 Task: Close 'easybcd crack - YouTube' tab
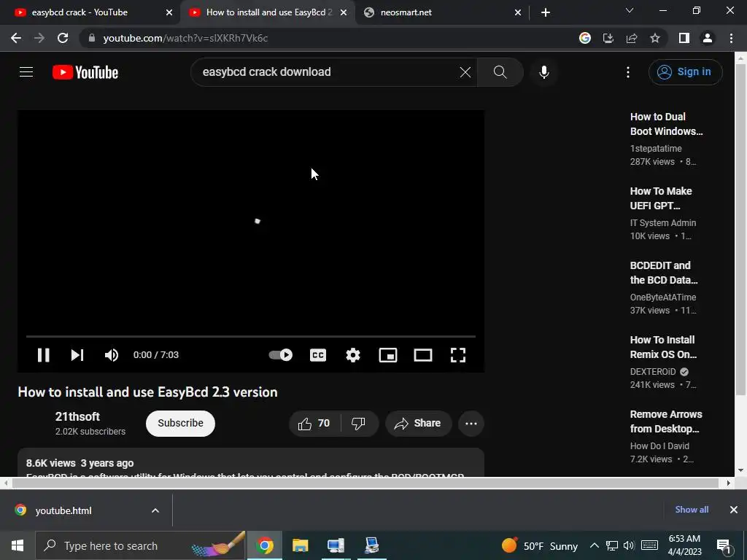point(169,12)
